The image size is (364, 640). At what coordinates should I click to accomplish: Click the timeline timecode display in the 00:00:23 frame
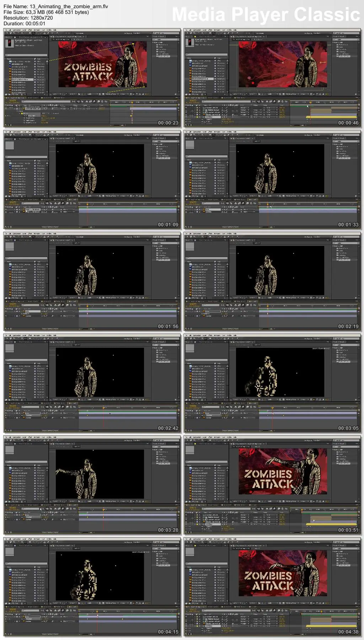tap(13, 101)
